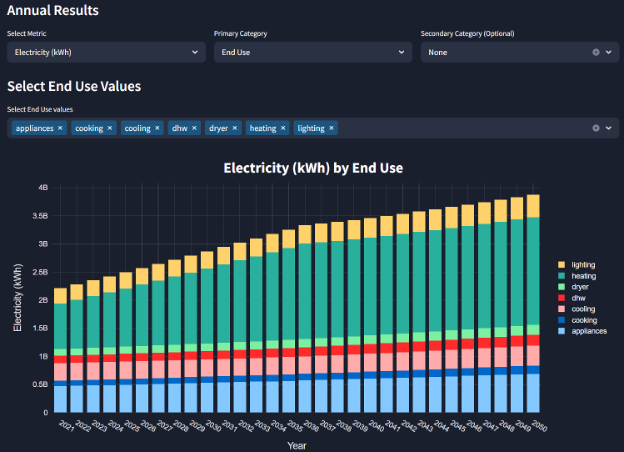Toggle cooling legend entry

[x=585, y=308]
